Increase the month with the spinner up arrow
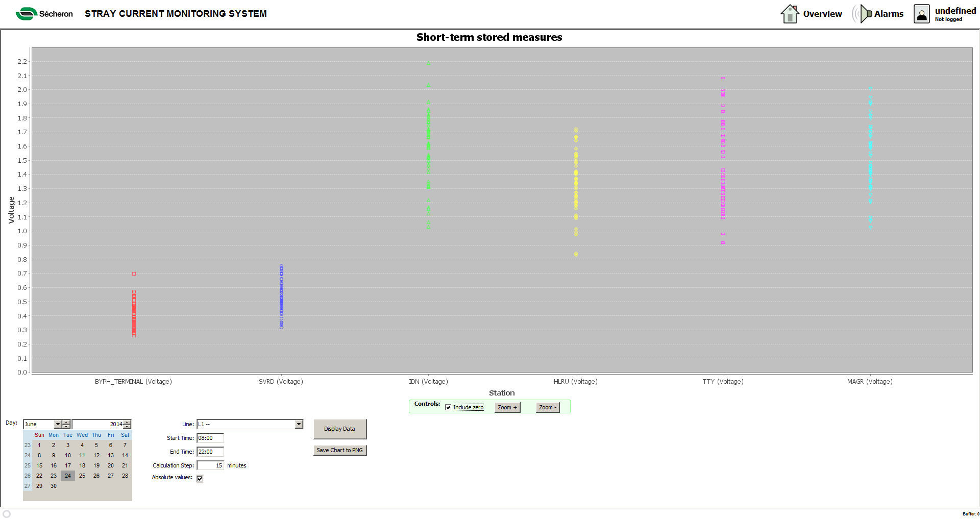The image size is (980, 519). point(66,422)
